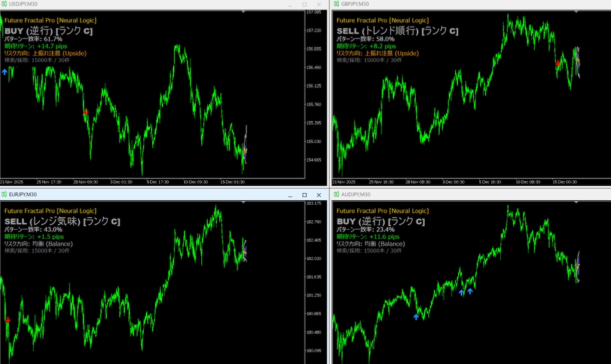Viewport: 611px width, 364px height.
Task: Maximize the USDJPY,M30 chart window
Action: coord(304,5)
